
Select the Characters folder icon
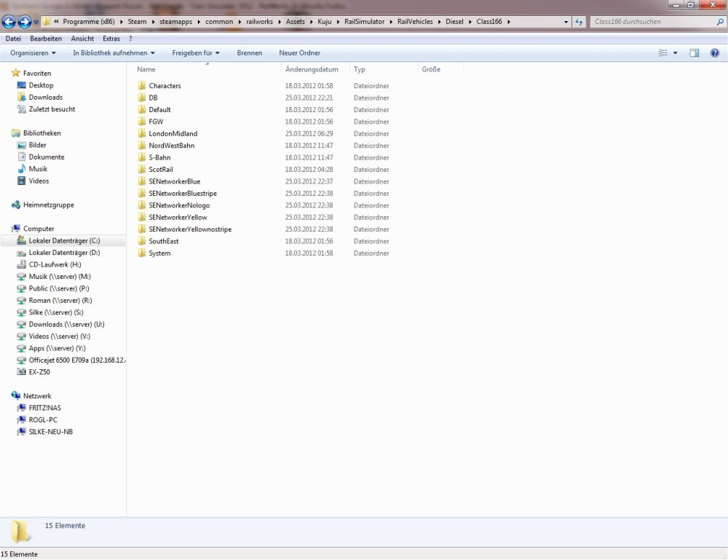tap(142, 86)
